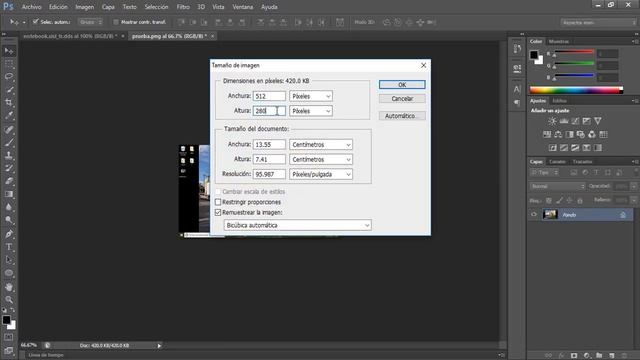Select the Rectangular Marquee tool
Image resolution: width=640 pixels, height=360 pixels.
[9, 64]
